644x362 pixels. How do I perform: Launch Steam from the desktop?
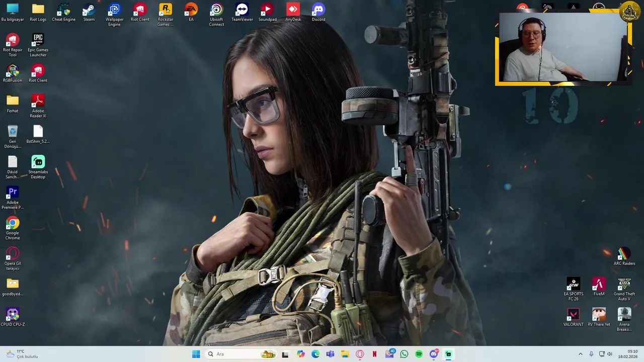point(89,13)
